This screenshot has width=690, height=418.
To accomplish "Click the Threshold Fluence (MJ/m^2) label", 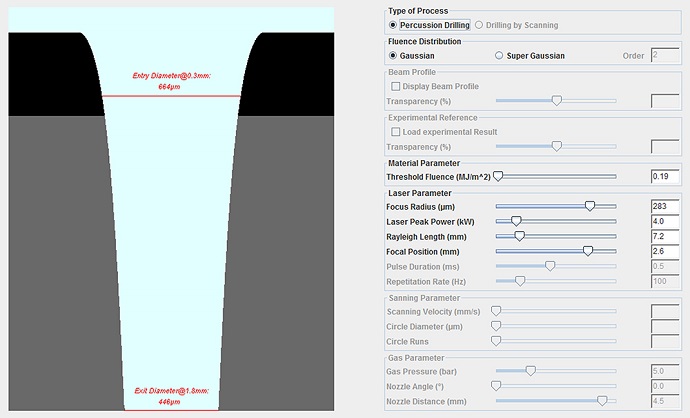I will pos(438,177).
